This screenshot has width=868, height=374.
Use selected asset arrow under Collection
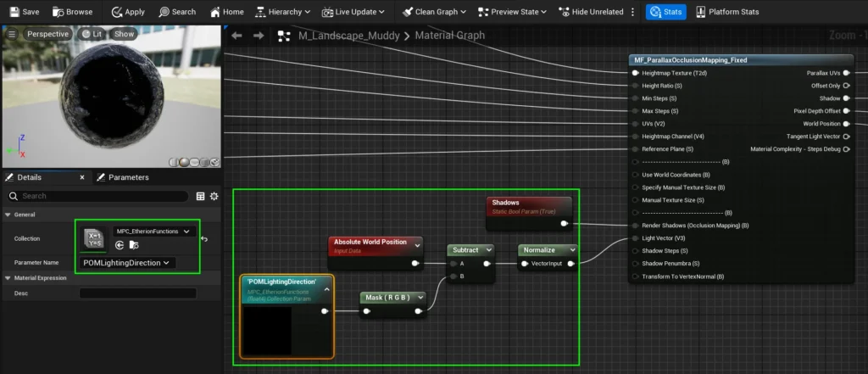point(120,245)
